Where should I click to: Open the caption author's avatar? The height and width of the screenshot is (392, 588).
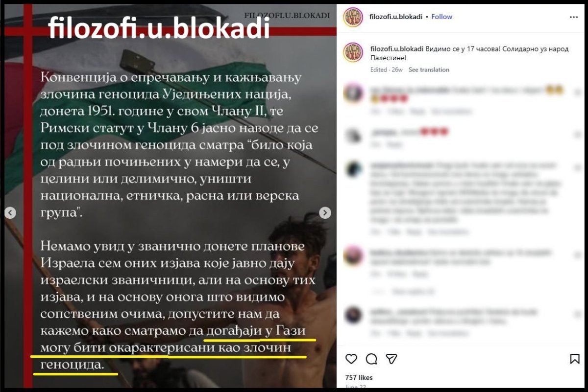(353, 52)
